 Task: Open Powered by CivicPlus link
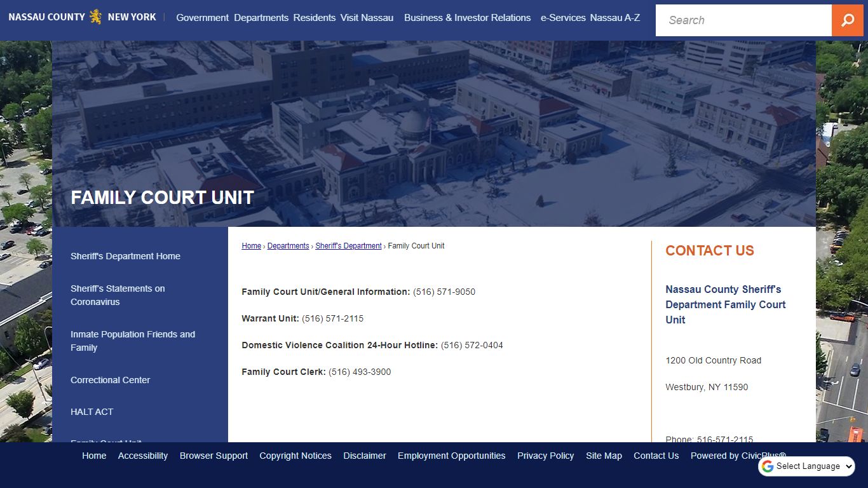[x=738, y=456]
